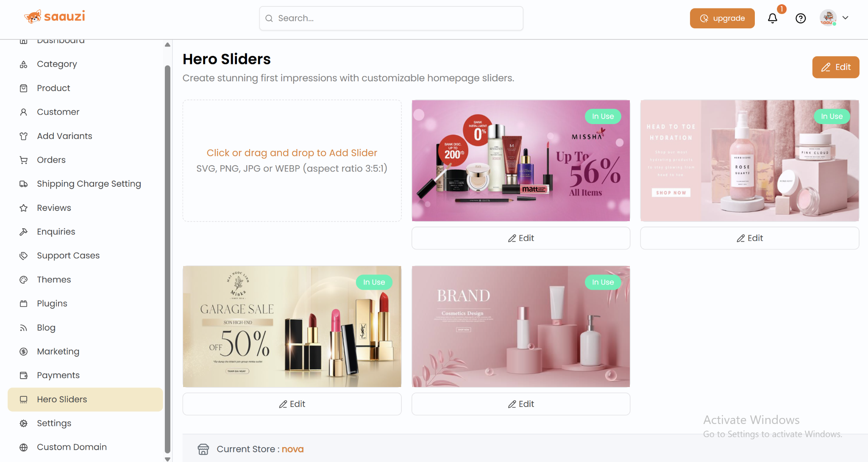
Task: Click the Orders cart icon
Action: point(24,160)
